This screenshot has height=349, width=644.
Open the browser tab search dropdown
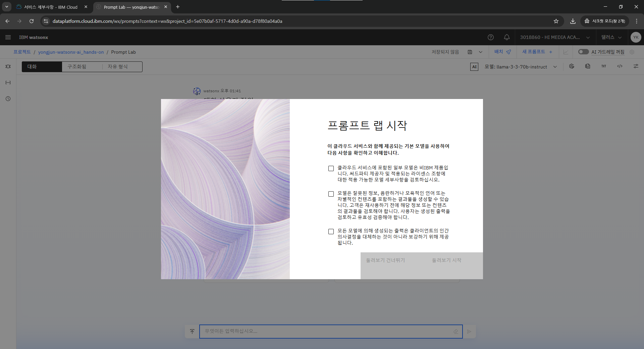coord(7,7)
